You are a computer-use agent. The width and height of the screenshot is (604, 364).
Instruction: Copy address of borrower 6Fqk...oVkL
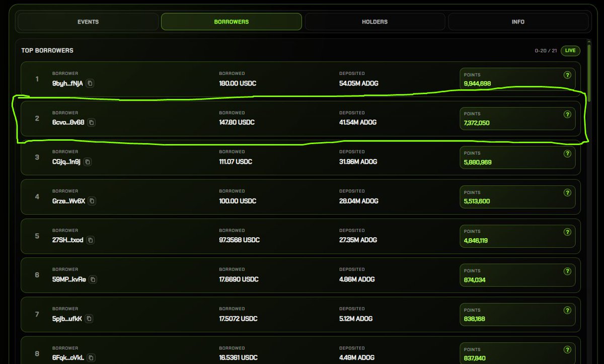(91, 358)
